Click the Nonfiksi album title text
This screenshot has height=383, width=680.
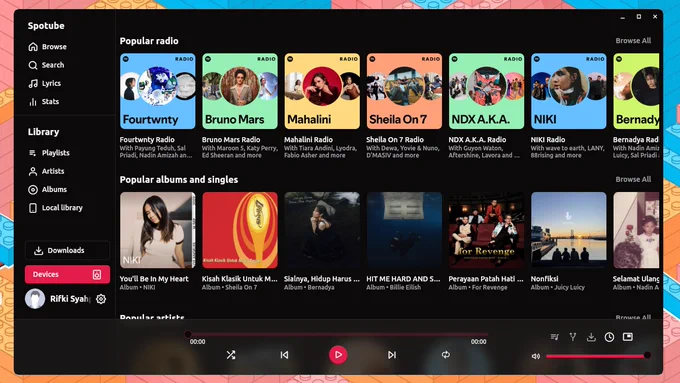544,278
